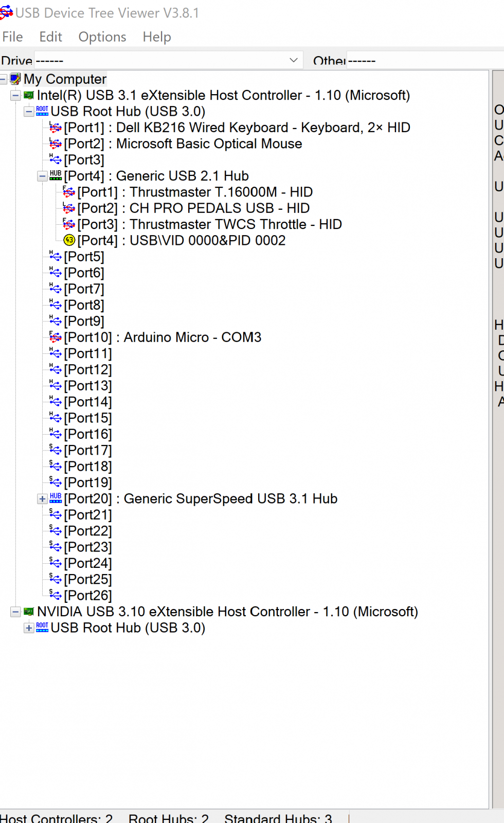Click the Port5 USB port icon
The image size is (504, 823).
coord(56,256)
